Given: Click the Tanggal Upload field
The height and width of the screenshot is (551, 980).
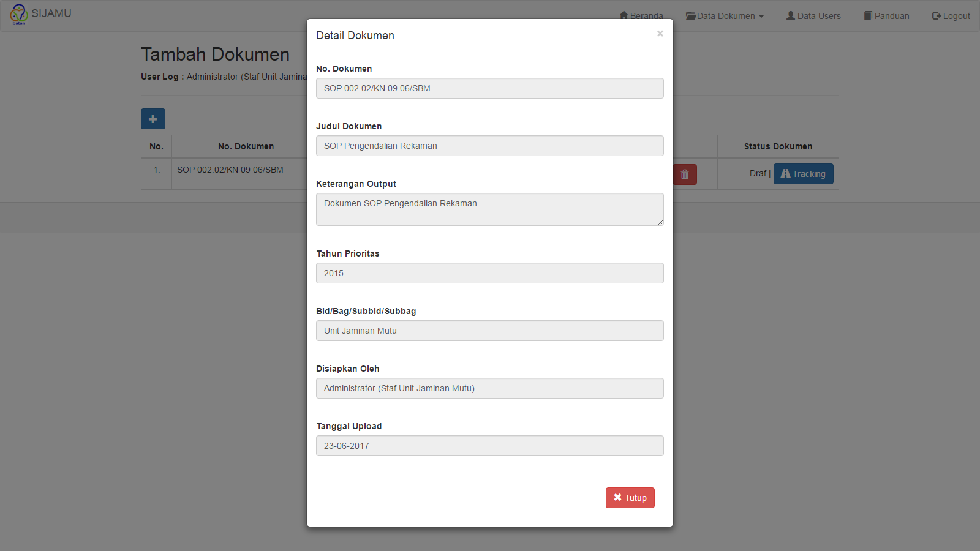Looking at the screenshot, I should coord(490,446).
